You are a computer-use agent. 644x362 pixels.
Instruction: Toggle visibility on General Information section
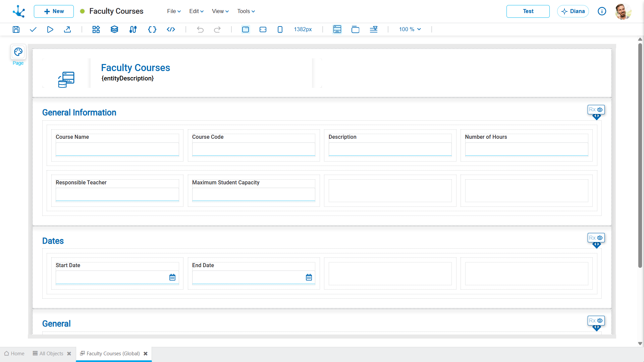click(x=600, y=110)
